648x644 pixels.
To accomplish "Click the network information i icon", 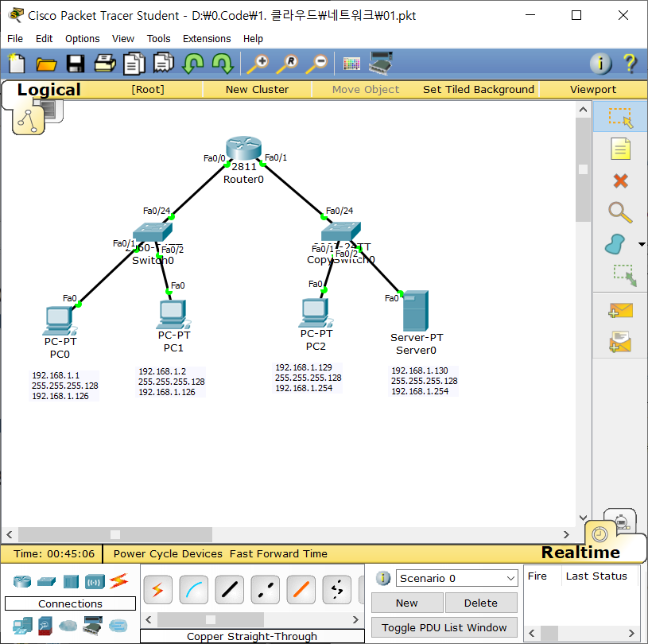I will click(600, 64).
